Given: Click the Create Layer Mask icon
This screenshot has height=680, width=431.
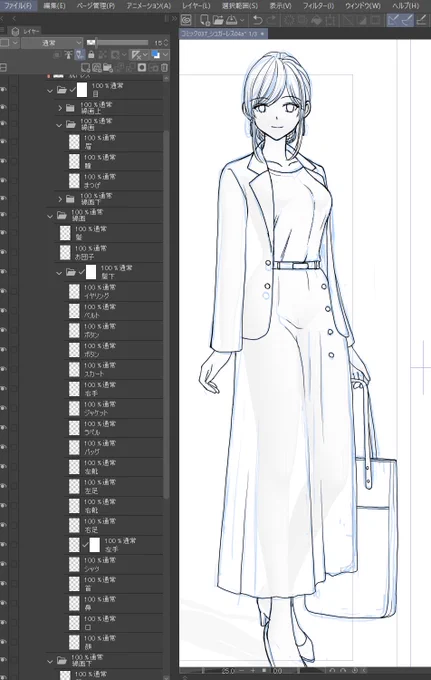Looking at the screenshot, I should click(x=142, y=68).
